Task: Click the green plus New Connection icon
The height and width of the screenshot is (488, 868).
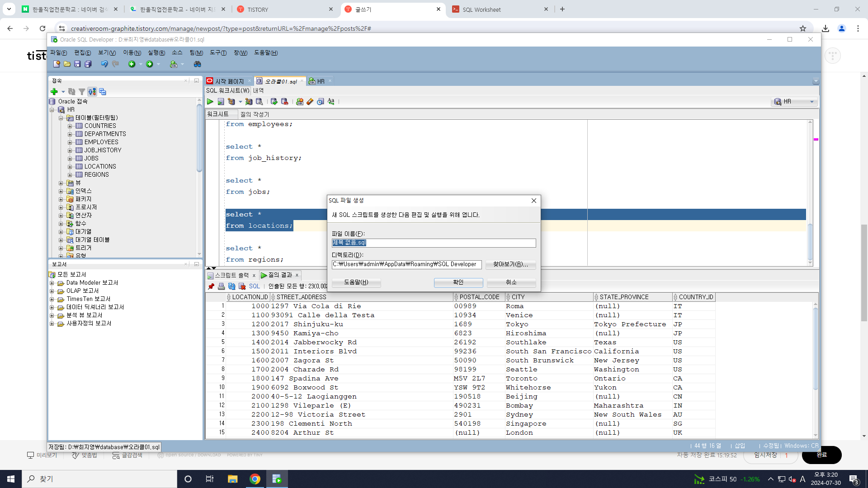Action: pyautogui.click(x=54, y=92)
